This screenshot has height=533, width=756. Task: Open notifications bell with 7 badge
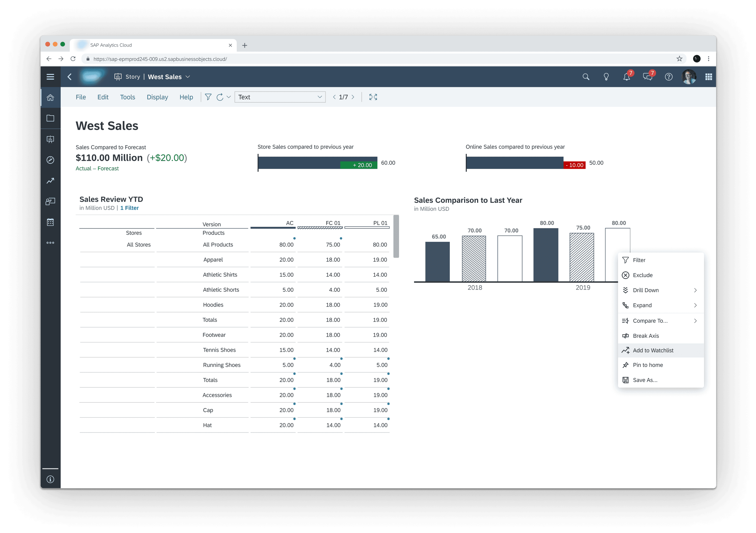point(627,77)
